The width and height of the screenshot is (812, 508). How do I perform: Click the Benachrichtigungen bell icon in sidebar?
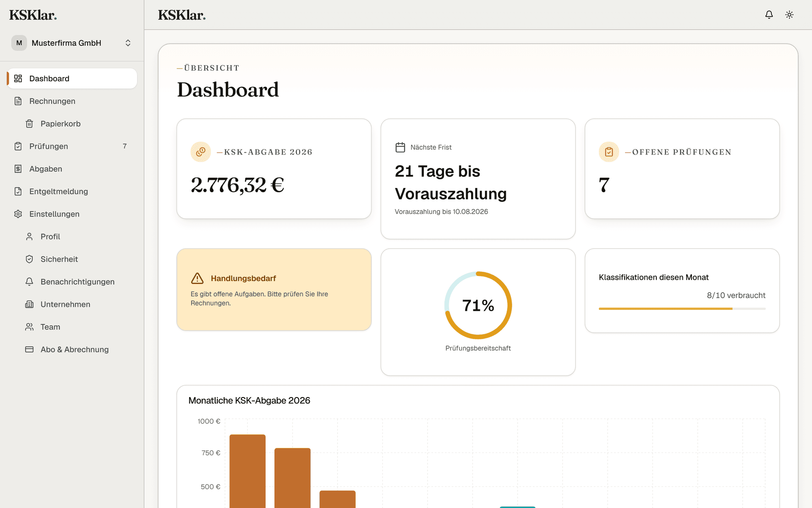coord(29,282)
